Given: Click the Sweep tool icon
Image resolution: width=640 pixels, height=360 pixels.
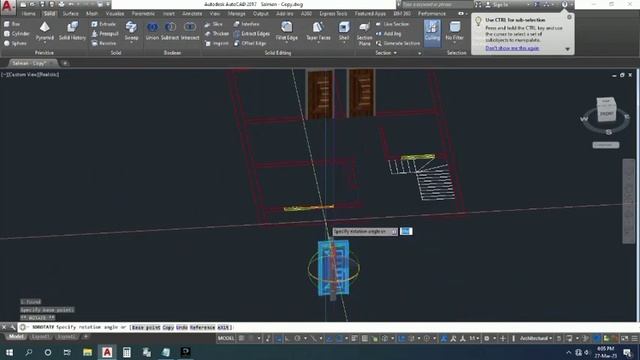Looking at the screenshot, I should pyautogui.click(x=131, y=27).
